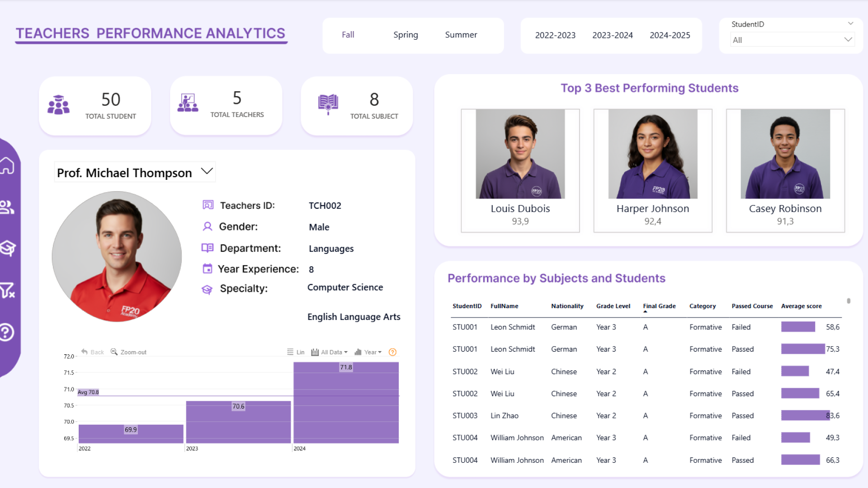Select the 2024-2025 academic year
The width and height of the screenshot is (868, 488).
(670, 35)
